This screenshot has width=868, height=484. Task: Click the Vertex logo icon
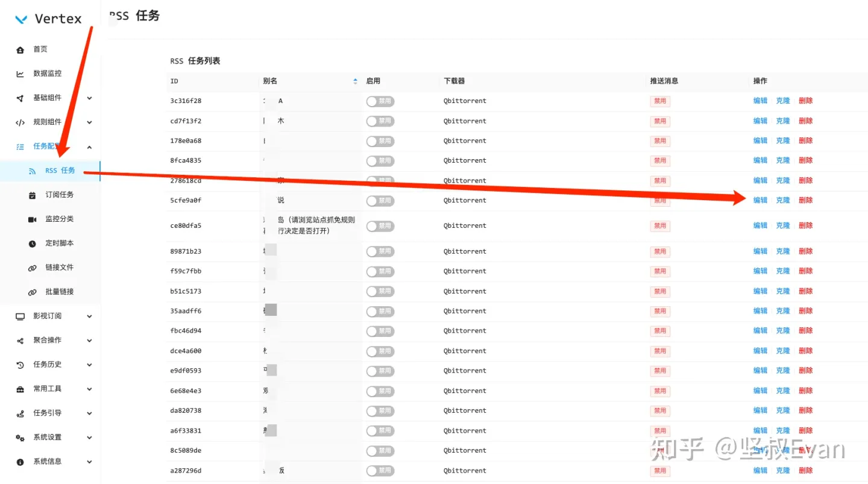point(21,19)
